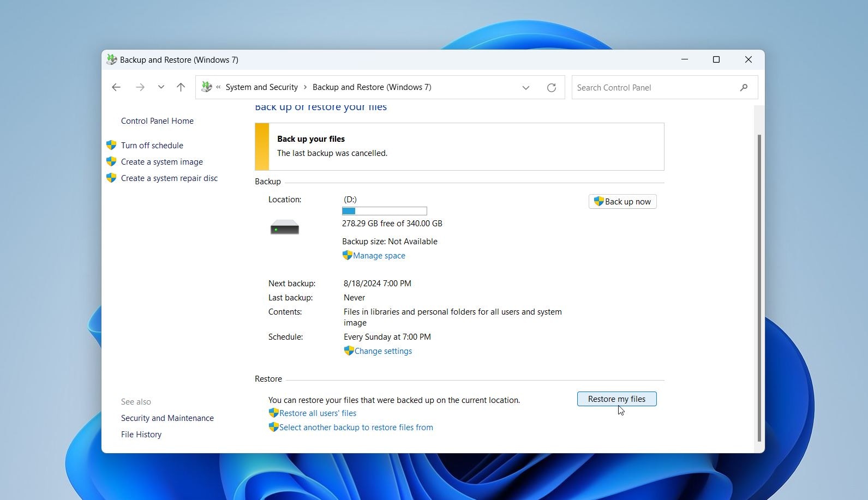The height and width of the screenshot is (500, 868).
Task: Click the D: drive space usage bar
Action: (385, 211)
